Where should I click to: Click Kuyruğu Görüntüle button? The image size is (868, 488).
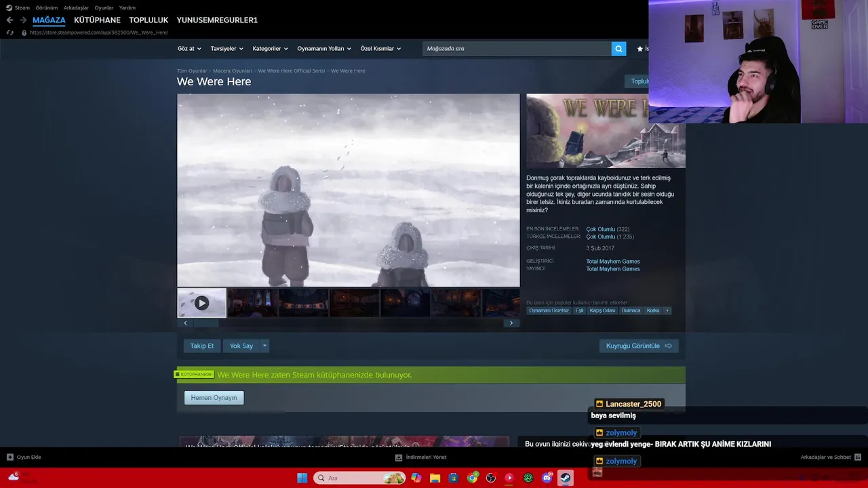pos(639,346)
